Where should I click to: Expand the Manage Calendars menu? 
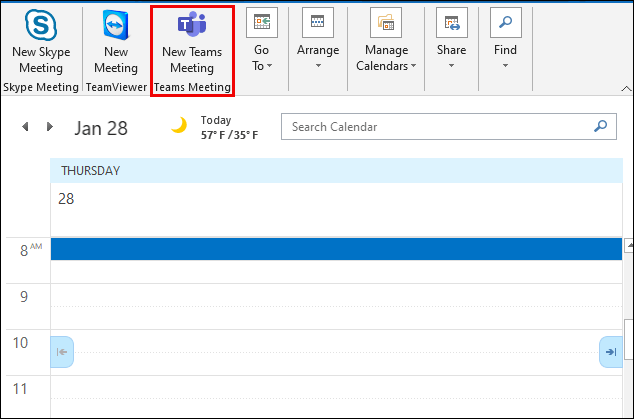(386, 40)
